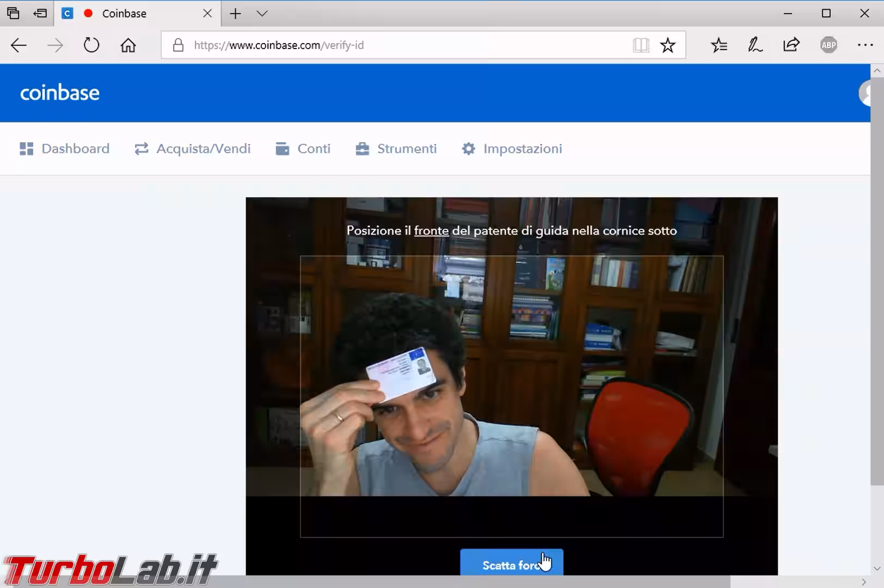Image resolution: width=884 pixels, height=588 pixels.
Task: Click the coinbase logo
Action: [60, 93]
